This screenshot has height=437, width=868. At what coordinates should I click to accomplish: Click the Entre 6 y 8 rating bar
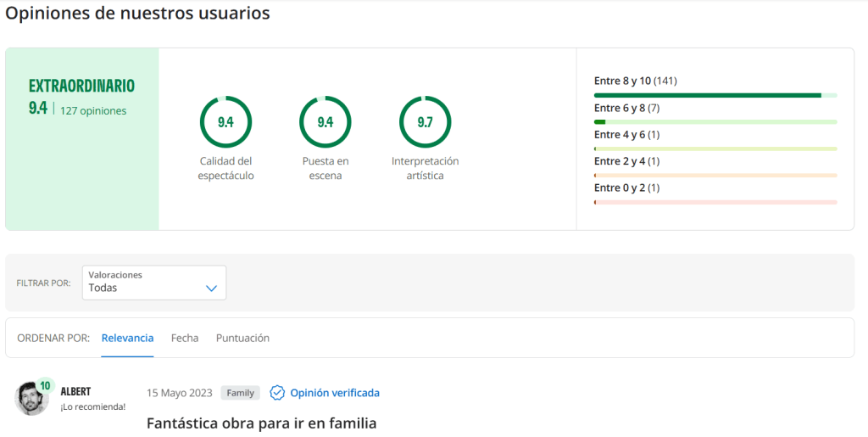click(715, 122)
